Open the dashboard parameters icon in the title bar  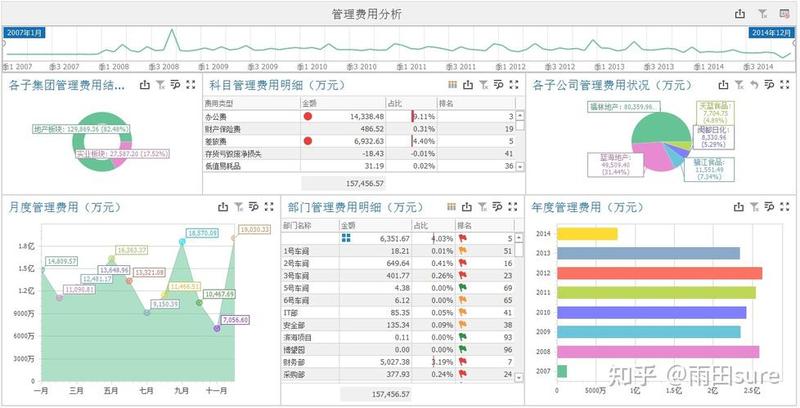785,14
